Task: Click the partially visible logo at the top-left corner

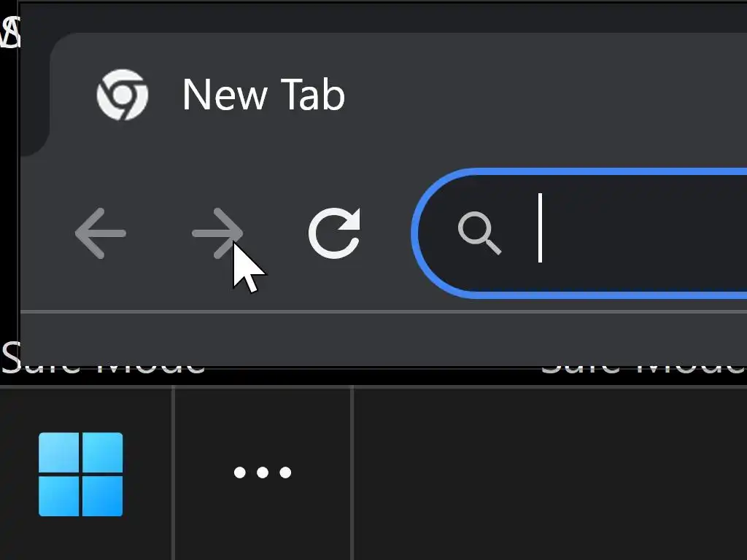Action: 10,32
